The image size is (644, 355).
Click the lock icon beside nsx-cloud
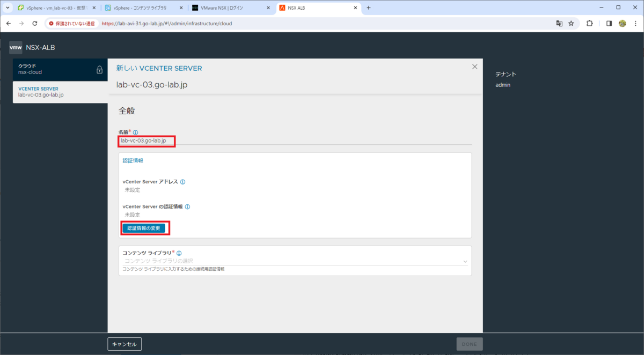[99, 70]
